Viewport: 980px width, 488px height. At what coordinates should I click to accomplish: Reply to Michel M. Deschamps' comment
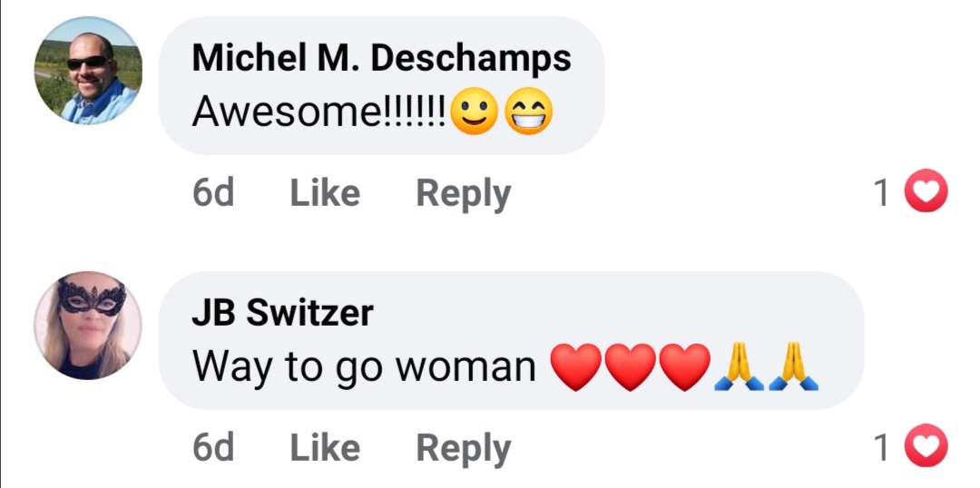(463, 193)
